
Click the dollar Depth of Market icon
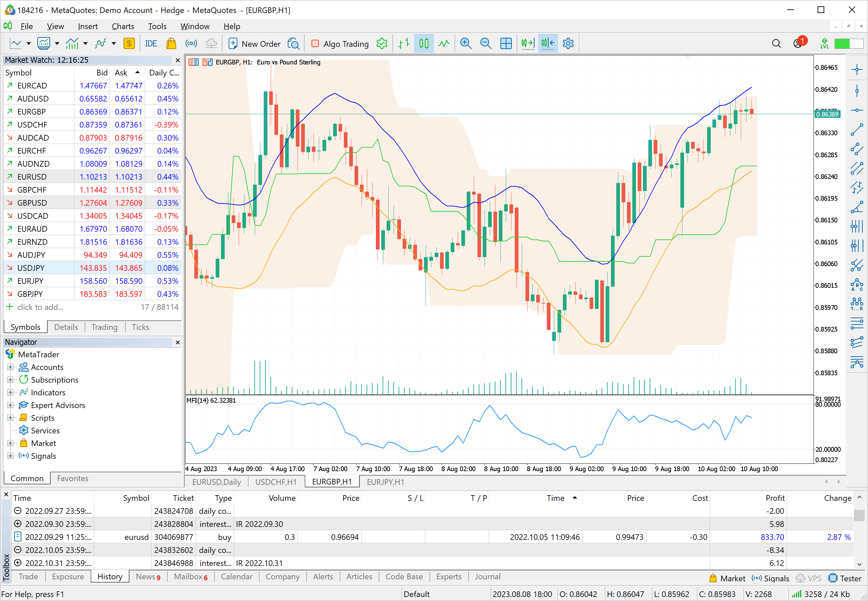129,44
